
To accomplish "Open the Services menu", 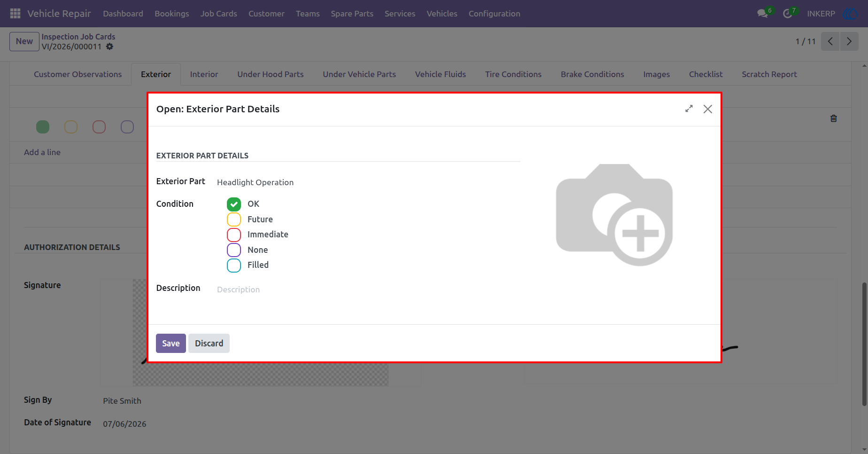I will point(400,14).
